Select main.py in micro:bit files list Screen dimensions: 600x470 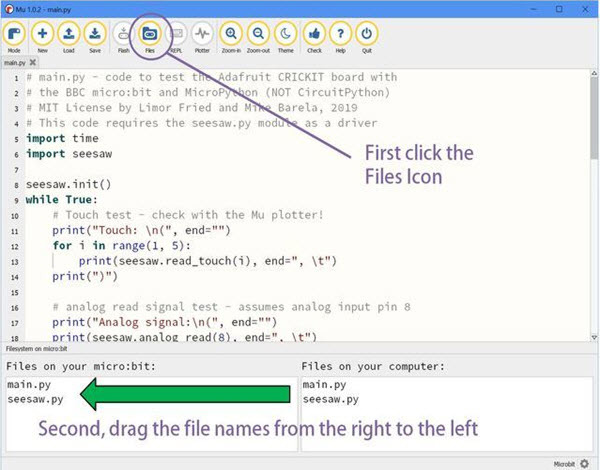(x=28, y=385)
